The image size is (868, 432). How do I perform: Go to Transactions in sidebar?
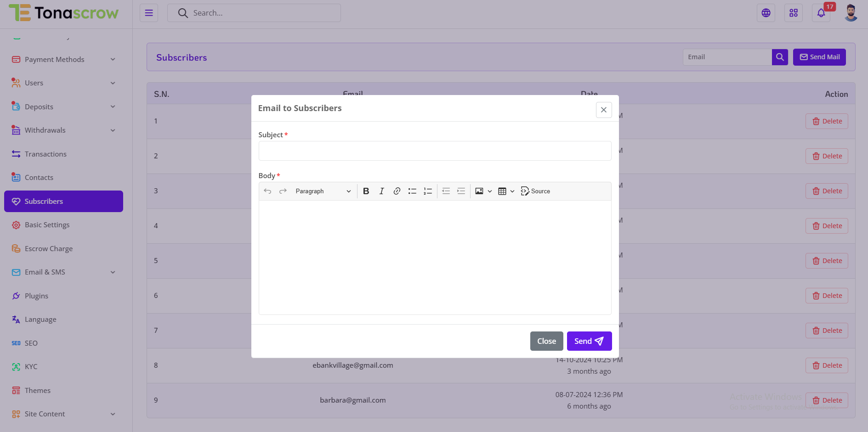tap(45, 154)
